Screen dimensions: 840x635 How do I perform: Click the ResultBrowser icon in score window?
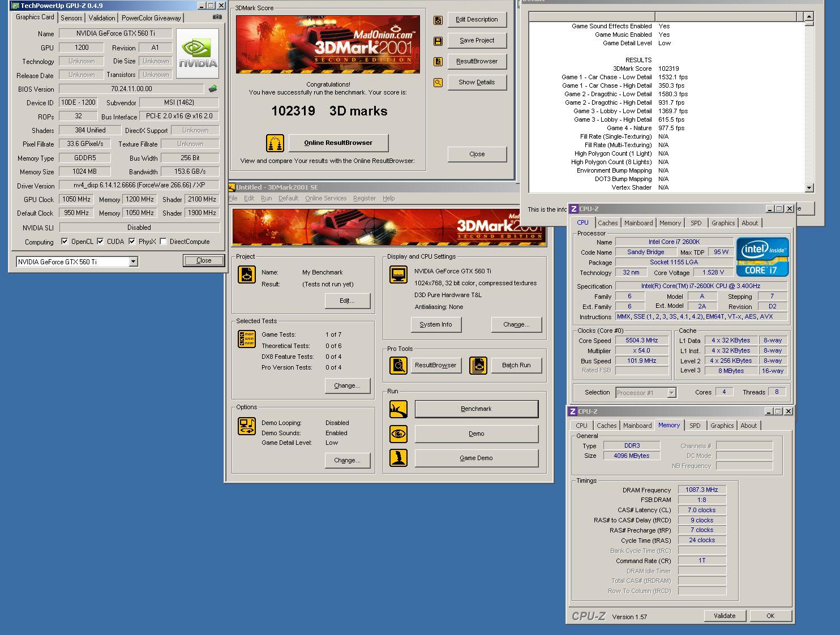(x=438, y=62)
